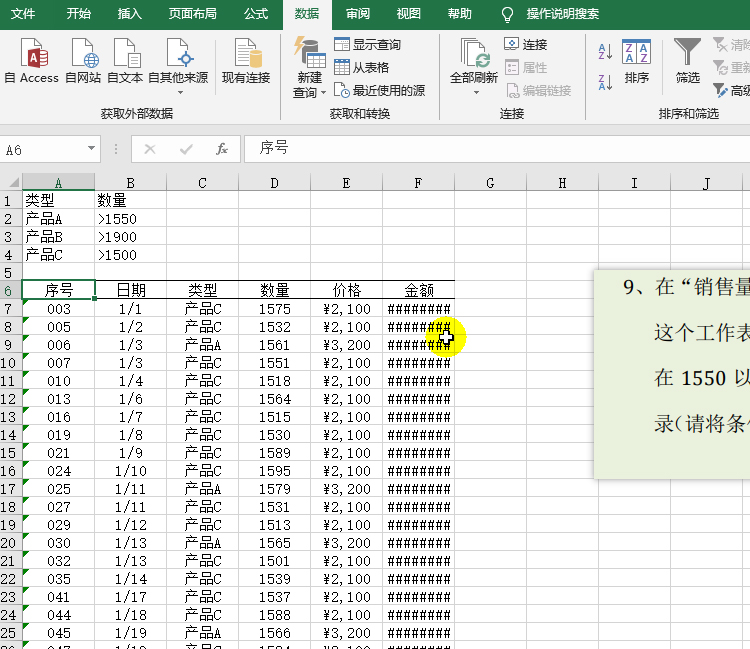Open the 新建查询 dropdown
Screen dimensions: 750x649
tap(309, 67)
